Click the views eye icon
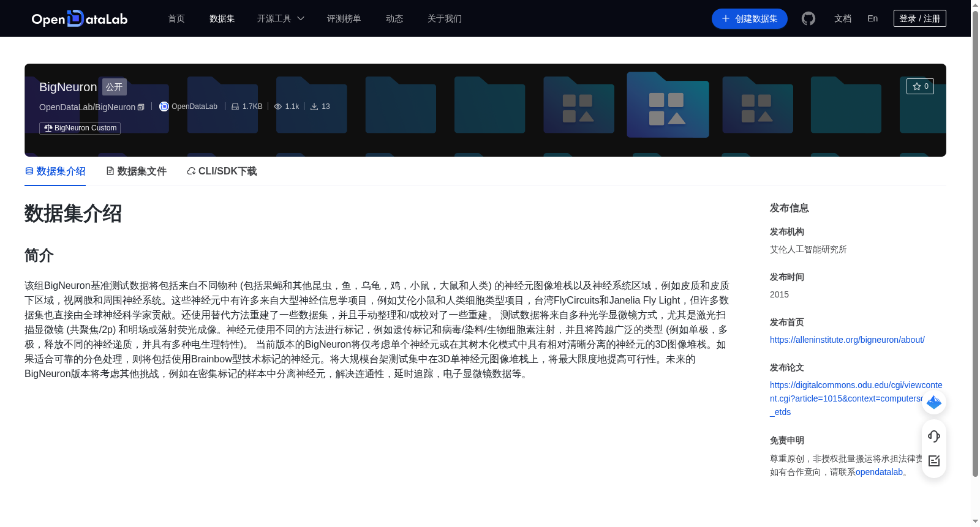Viewport: 980px width, 527px height. [x=278, y=107]
